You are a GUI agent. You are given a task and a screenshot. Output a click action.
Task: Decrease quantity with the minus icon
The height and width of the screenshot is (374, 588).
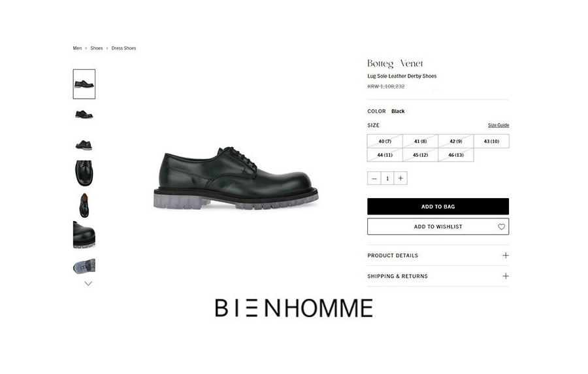pos(374,178)
